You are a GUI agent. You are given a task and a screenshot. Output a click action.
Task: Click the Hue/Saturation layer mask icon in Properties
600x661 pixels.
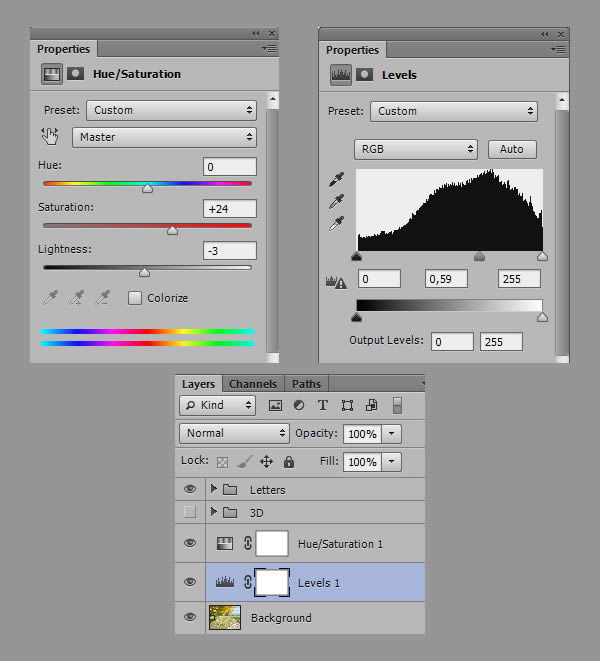point(75,74)
